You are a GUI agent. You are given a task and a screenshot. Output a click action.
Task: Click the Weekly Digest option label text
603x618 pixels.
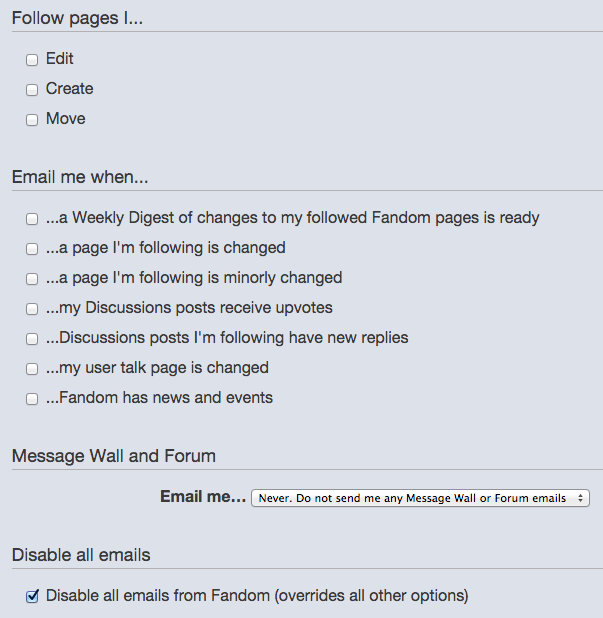(293, 218)
